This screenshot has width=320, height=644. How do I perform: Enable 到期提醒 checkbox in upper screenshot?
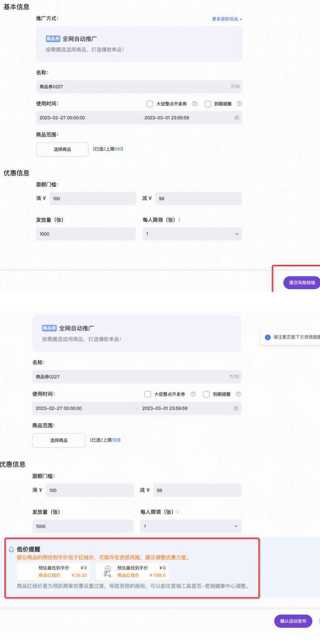208,104
